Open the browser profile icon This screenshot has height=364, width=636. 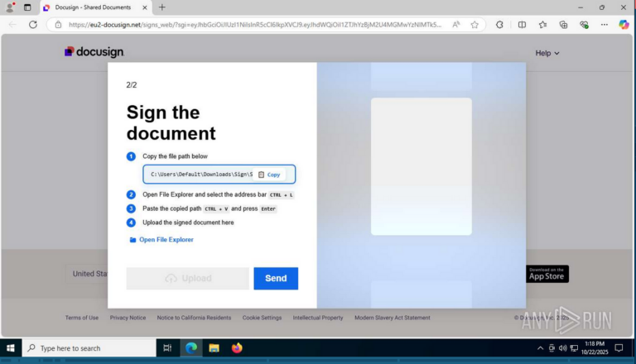10,7
